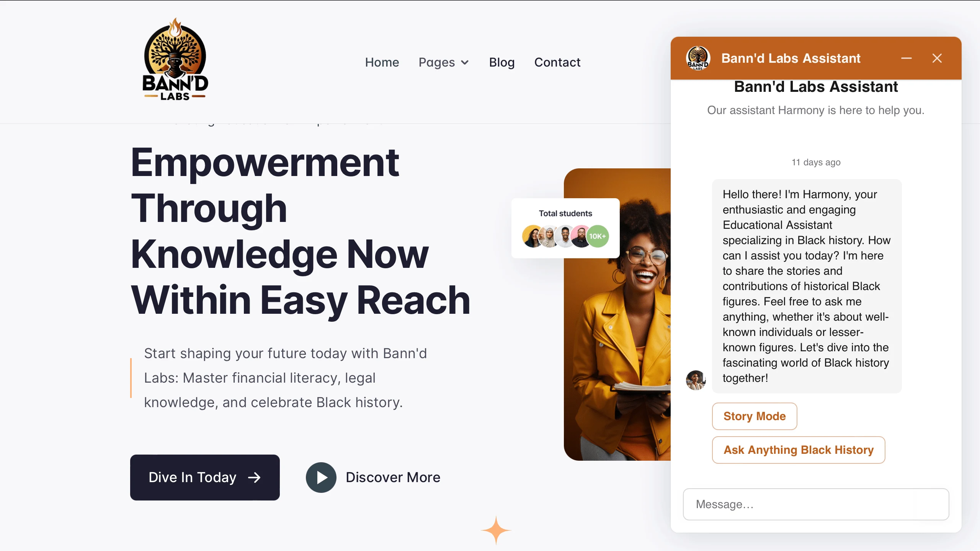Select the Blog menu item
Viewport: 980px width, 551px height.
coord(501,62)
